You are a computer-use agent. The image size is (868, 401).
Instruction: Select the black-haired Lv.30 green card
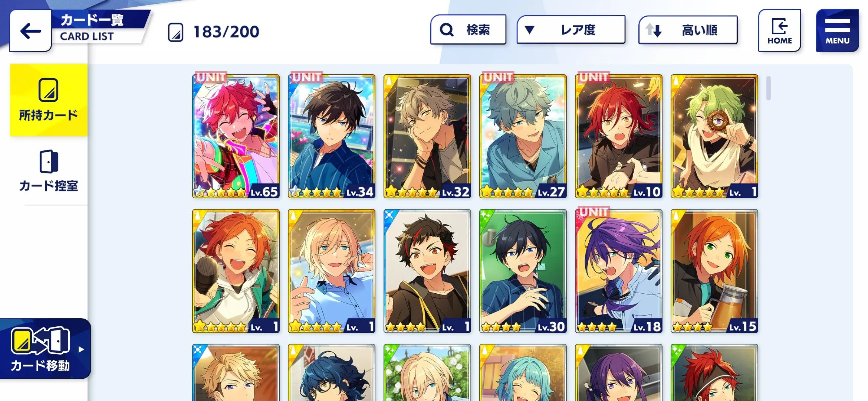point(523,271)
